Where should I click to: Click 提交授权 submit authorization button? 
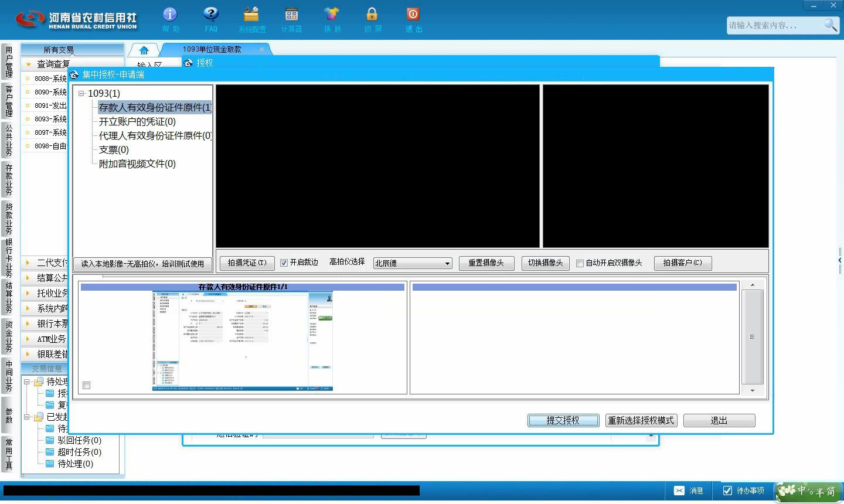click(563, 420)
